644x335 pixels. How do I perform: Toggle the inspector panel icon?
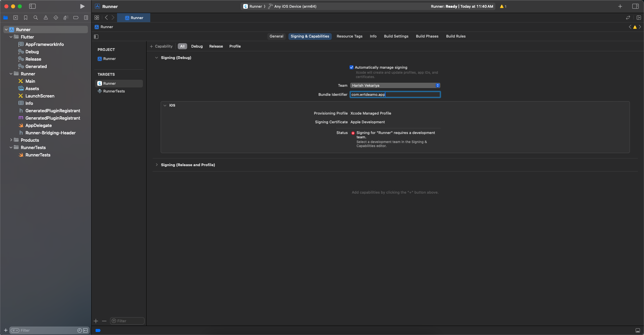(635, 6)
